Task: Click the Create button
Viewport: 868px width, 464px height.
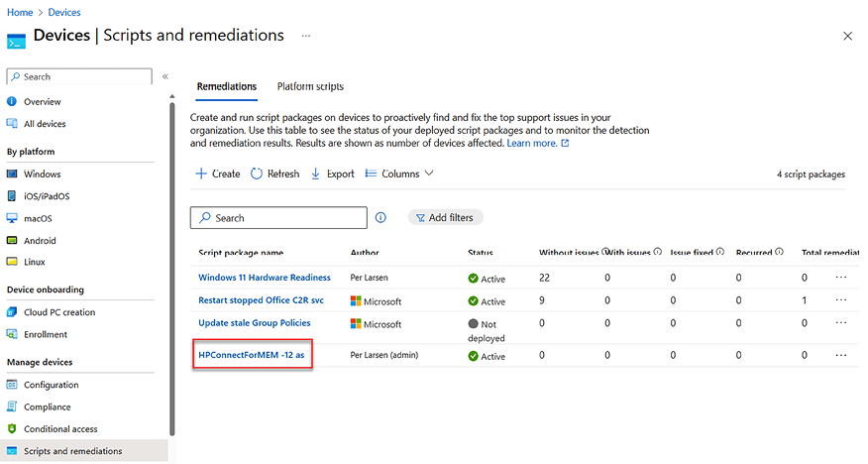Action: point(218,174)
